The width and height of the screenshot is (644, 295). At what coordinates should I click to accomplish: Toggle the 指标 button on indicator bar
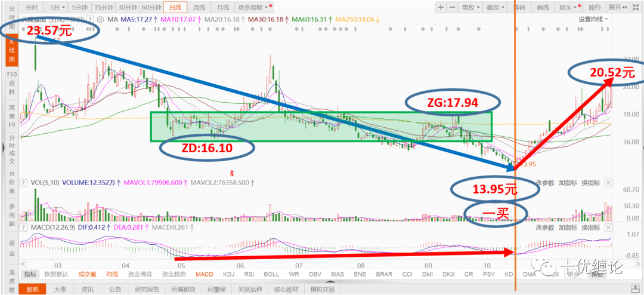[30, 274]
